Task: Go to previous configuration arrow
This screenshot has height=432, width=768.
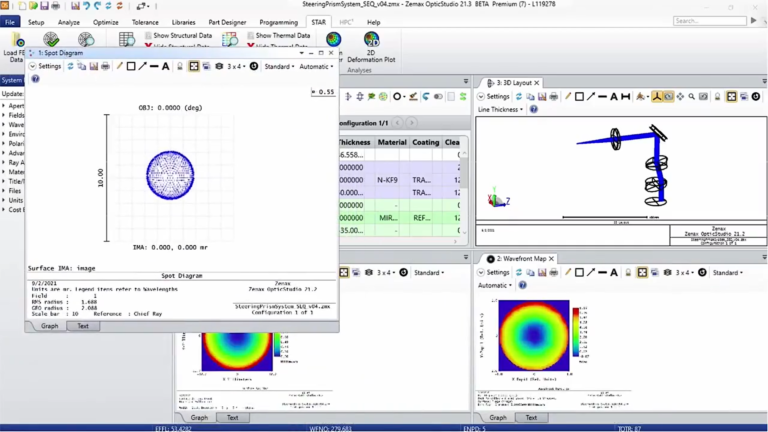Action: click(398, 122)
